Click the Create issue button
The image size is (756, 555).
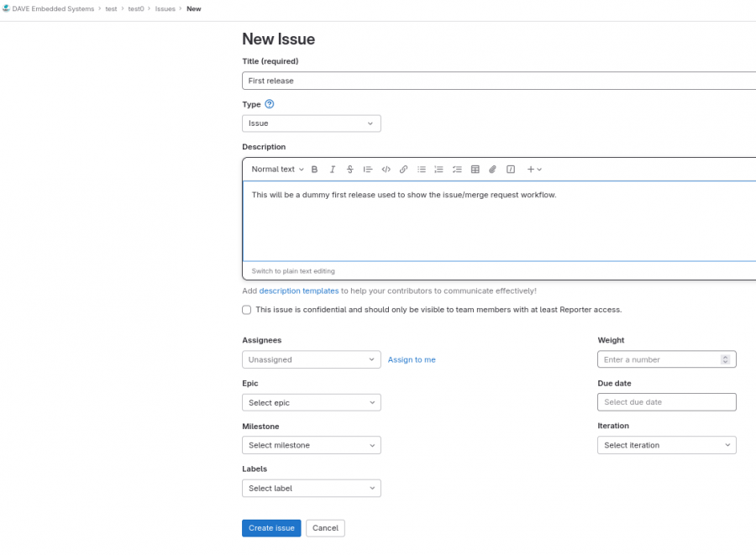coord(271,528)
